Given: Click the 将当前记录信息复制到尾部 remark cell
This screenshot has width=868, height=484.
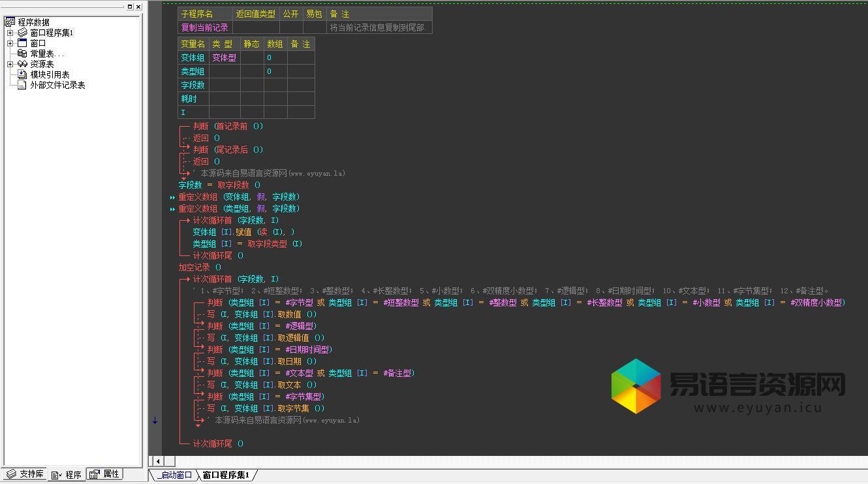Looking at the screenshot, I should pos(379,27).
